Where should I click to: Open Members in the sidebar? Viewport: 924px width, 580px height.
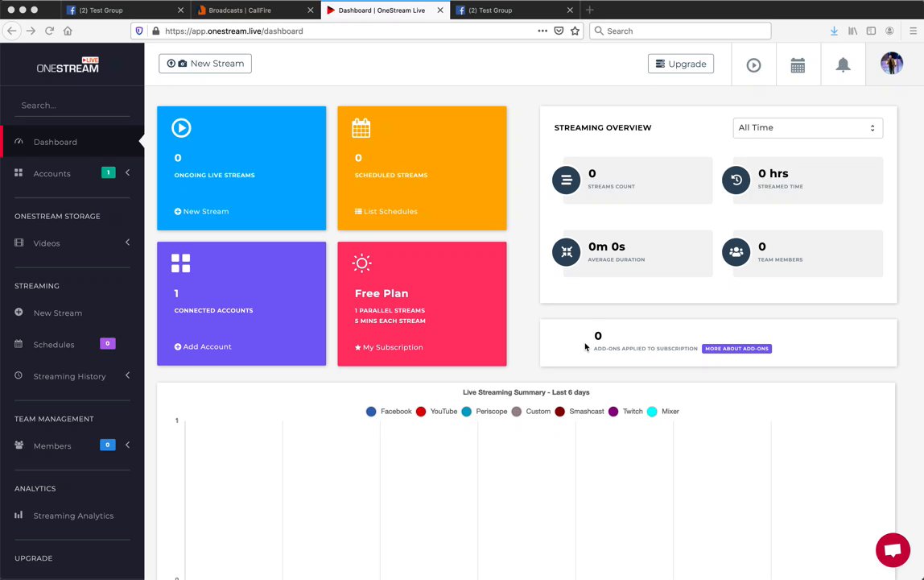pyautogui.click(x=52, y=446)
